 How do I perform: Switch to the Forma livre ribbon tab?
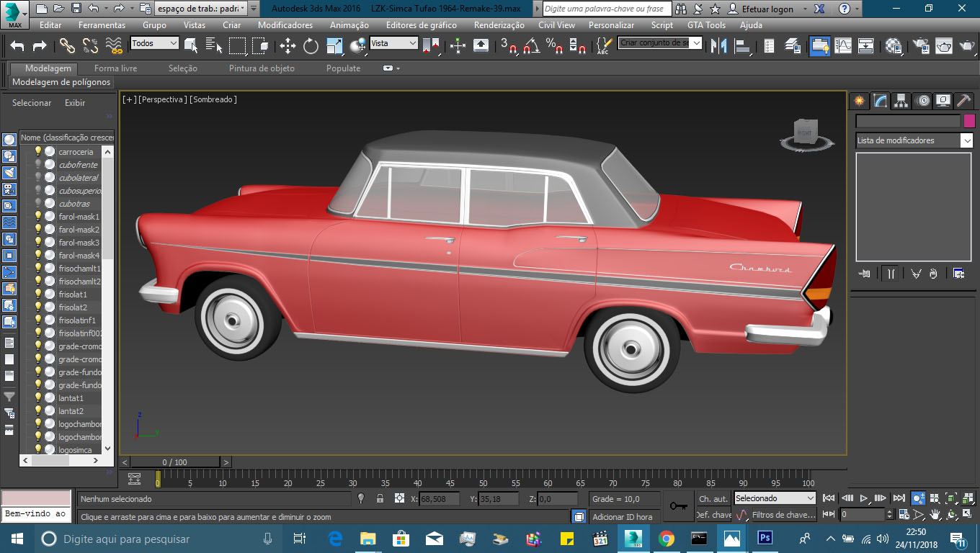coord(115,68)
